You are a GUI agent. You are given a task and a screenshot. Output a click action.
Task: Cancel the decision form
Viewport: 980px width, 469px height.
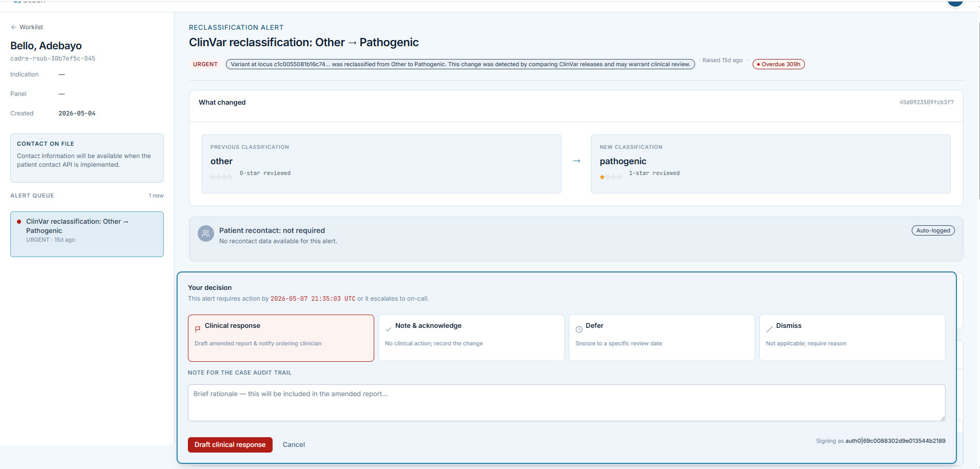pyautogui.click(x=294, y=445)
